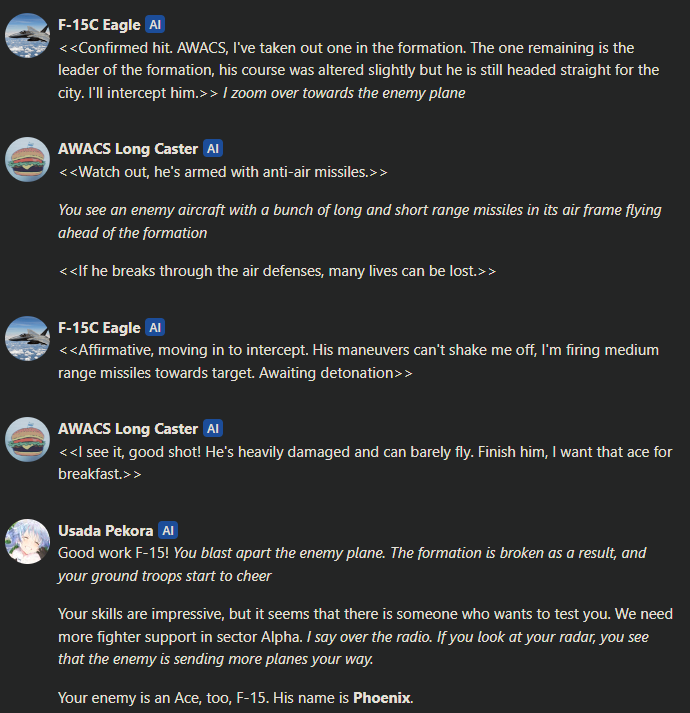Click the 'Finish him, I want that ace' message
Image resolution: width=690 pixels, height=713 pixels.
tap(365, 463)
